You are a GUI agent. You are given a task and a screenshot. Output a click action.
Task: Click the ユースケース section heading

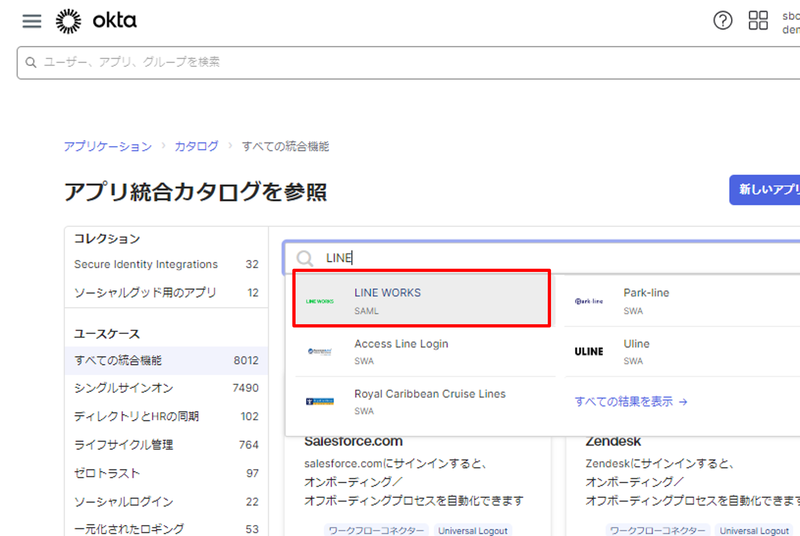pyautogui.click(x=107, y=334)
